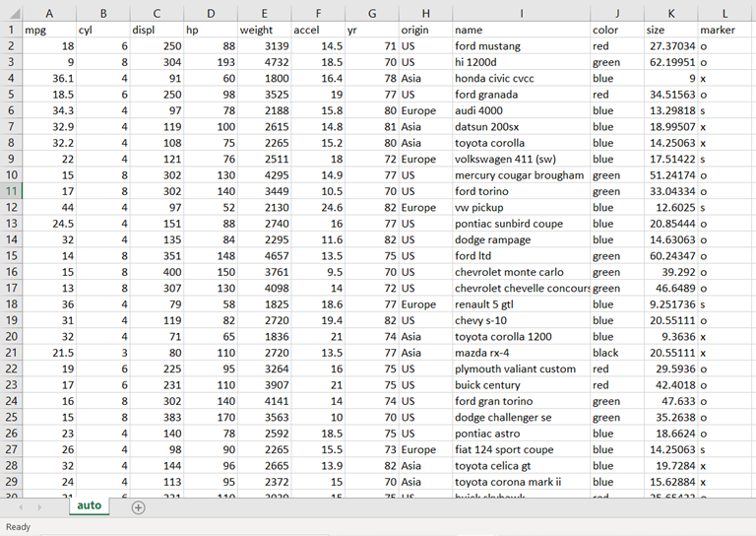This screenshot has height=536, width=756.
Task: Add a new sheet with plus icon
Action: [x=139, y=507]
